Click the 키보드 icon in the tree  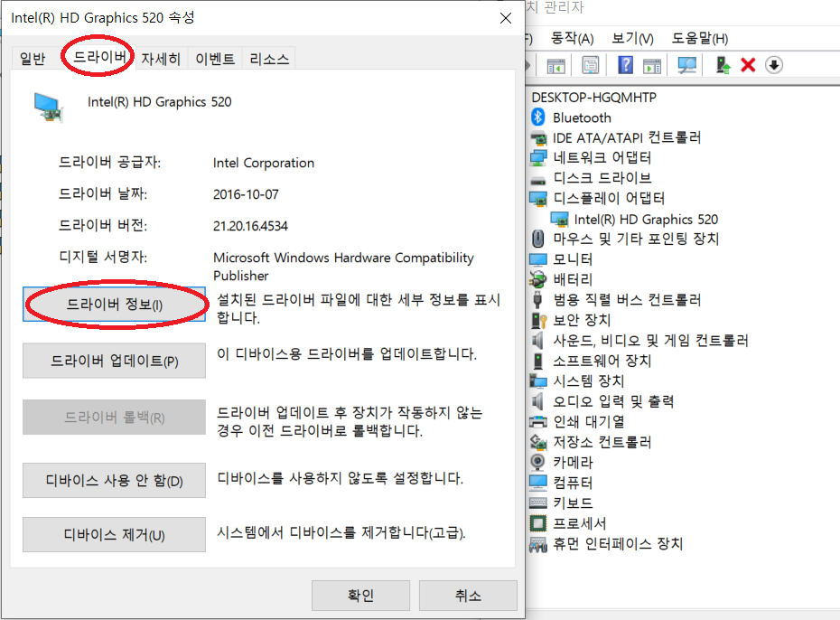click(x=537, y=503)
